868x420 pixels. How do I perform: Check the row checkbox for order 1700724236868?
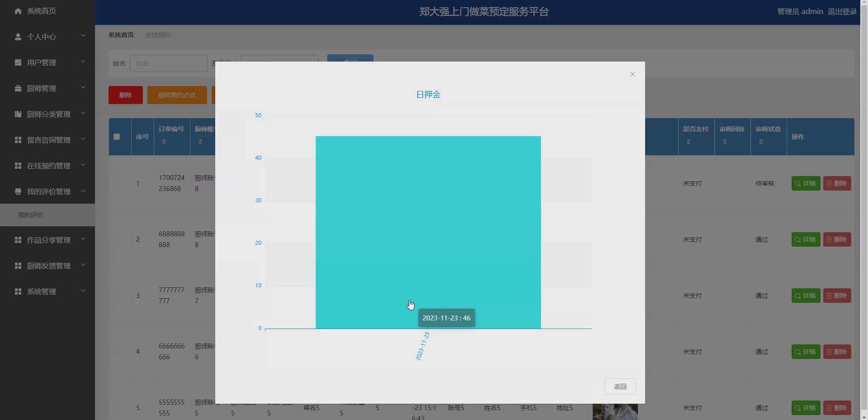click(117, 183)
